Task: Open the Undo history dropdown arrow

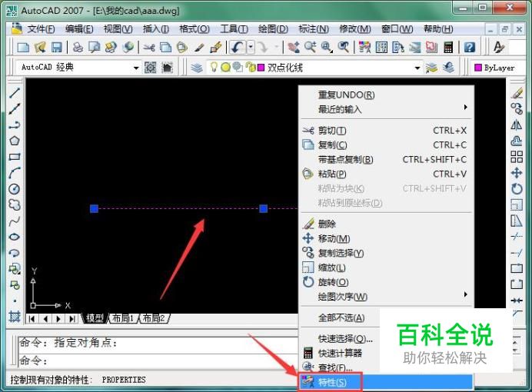Action: [251, 47]
